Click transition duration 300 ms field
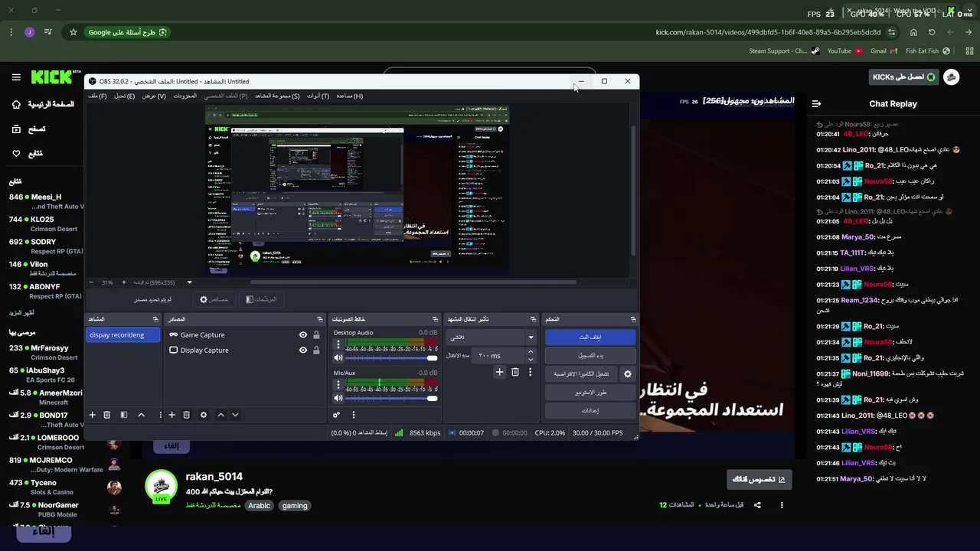The height and width of the screenshot is (551, 980). coord(498,356)
